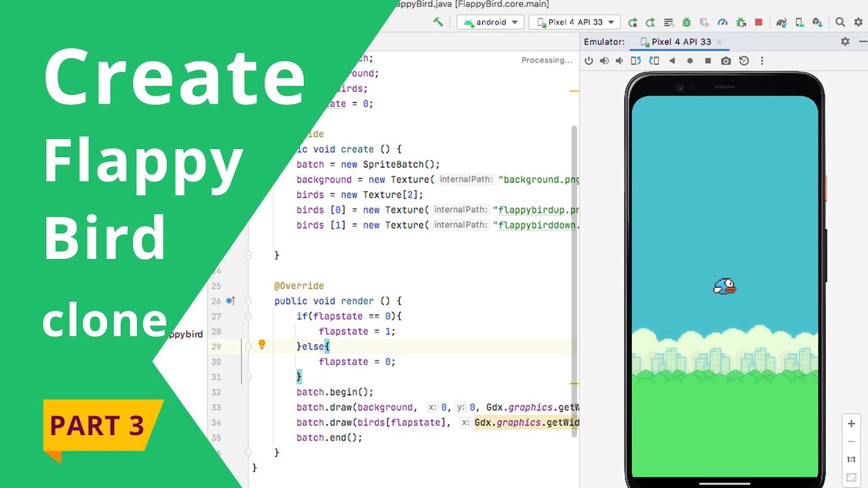The width and height of the screenshot is (868, 488).
Task: Open the SDK Manager icon
Action: tap(817, 22)
